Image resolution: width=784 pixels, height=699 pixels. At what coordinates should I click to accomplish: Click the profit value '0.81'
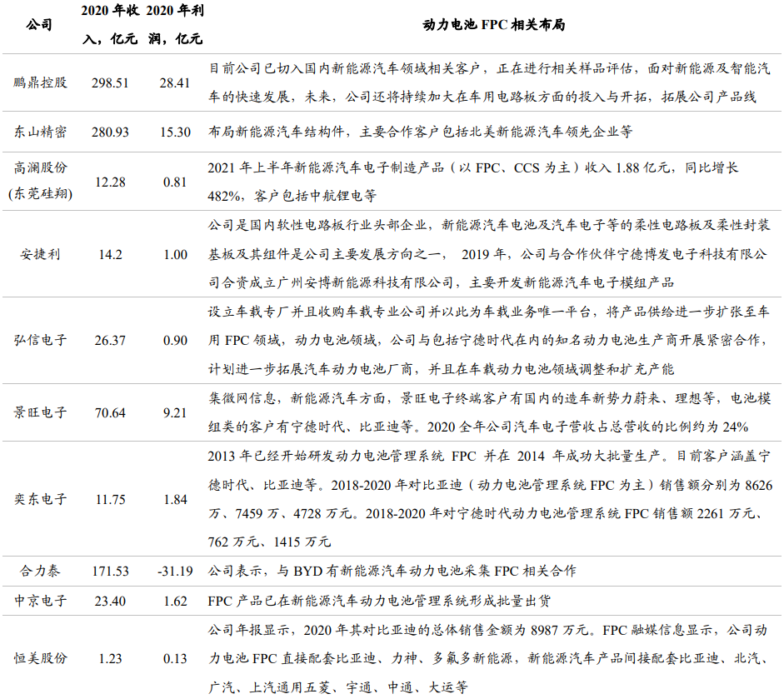(175, 182)
